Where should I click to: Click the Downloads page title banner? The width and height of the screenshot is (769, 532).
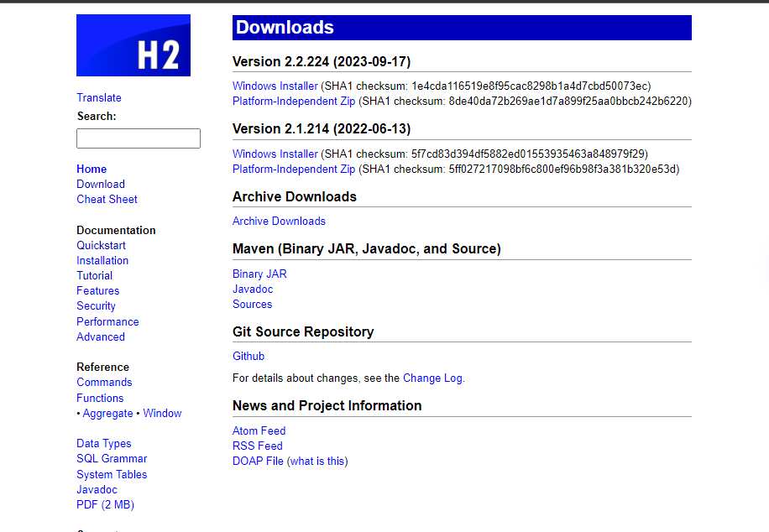462,28
